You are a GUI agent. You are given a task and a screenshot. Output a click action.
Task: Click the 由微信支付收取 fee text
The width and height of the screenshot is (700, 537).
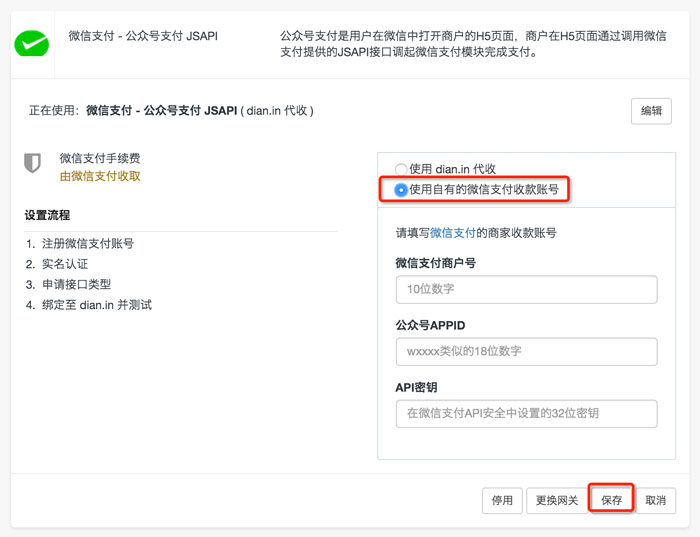pos(100,176)
